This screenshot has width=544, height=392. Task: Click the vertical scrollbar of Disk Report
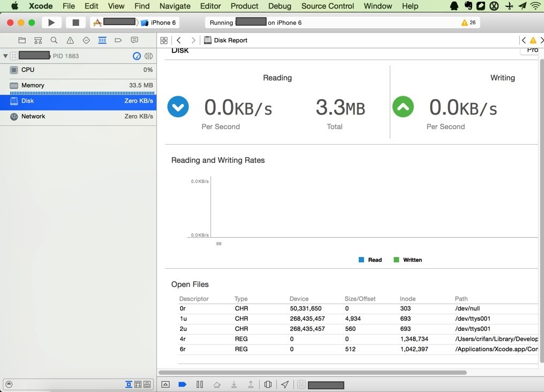(x=541, y=212)
